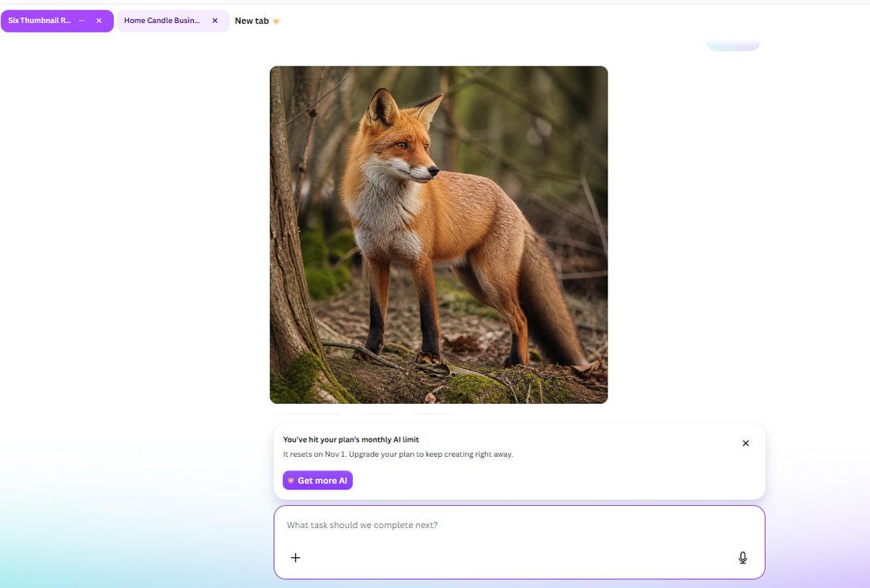Close the Six Thumbnail tab
This screenshot has width=870, height=588.
coord(99,21)
